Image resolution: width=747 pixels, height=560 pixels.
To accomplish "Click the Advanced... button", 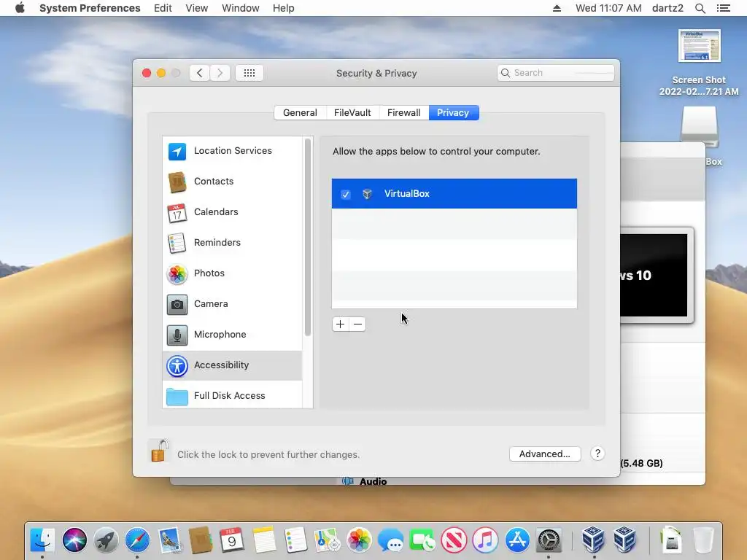I will [x=544, y=454].
